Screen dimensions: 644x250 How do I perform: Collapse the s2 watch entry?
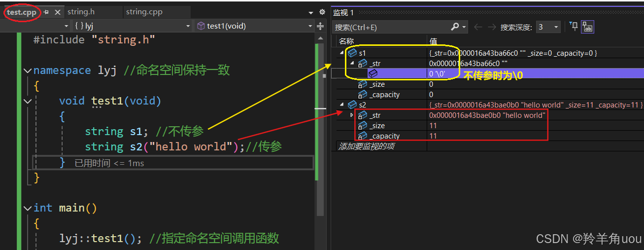(342, 105)
